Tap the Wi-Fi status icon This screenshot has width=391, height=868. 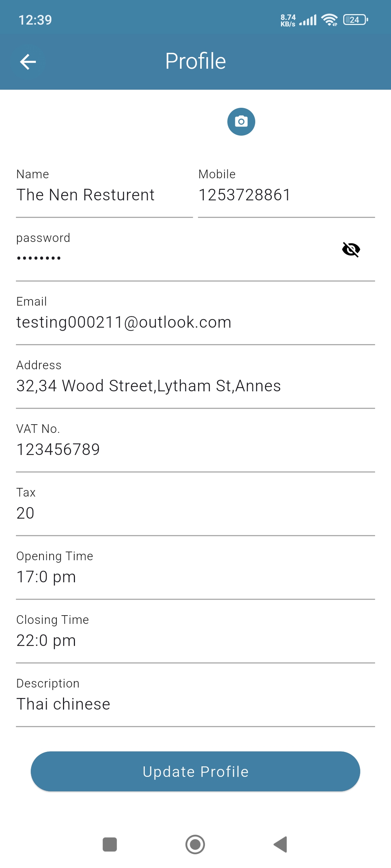(x=329, y=20)
